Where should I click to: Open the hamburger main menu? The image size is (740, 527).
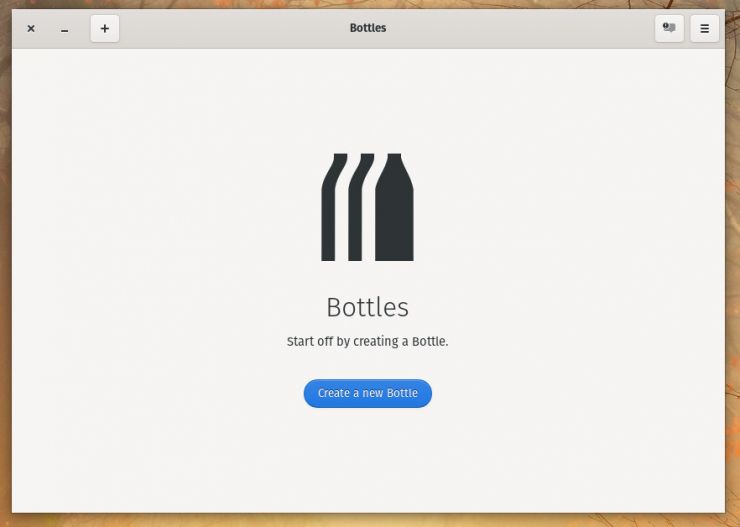(705, 28)
